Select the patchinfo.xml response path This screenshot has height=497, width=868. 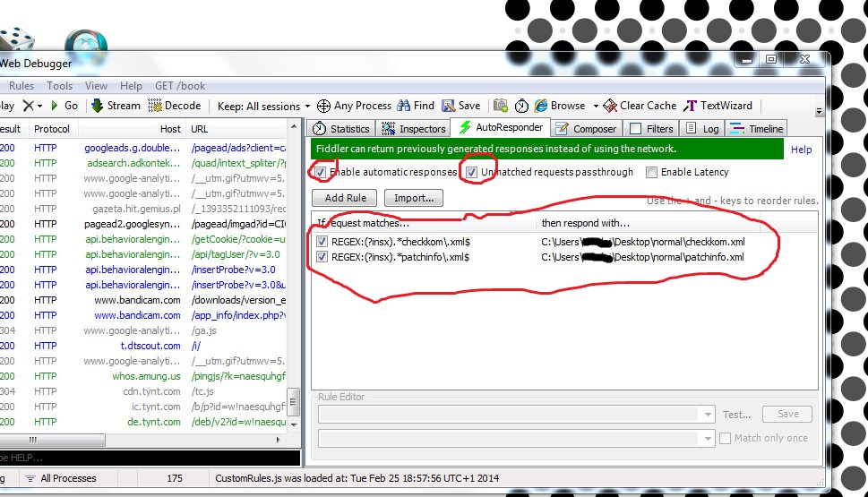[x=642, y=257]
